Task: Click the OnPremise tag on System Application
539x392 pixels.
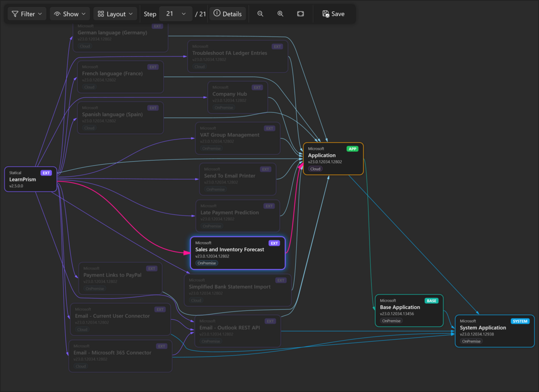Action: pyautogui.click(x=471, y=341)
